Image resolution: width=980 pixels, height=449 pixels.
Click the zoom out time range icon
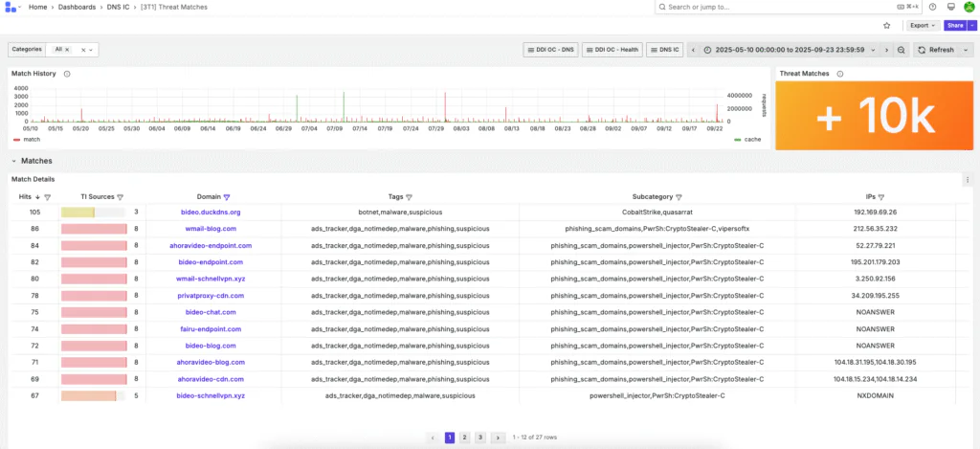(902, 50)
